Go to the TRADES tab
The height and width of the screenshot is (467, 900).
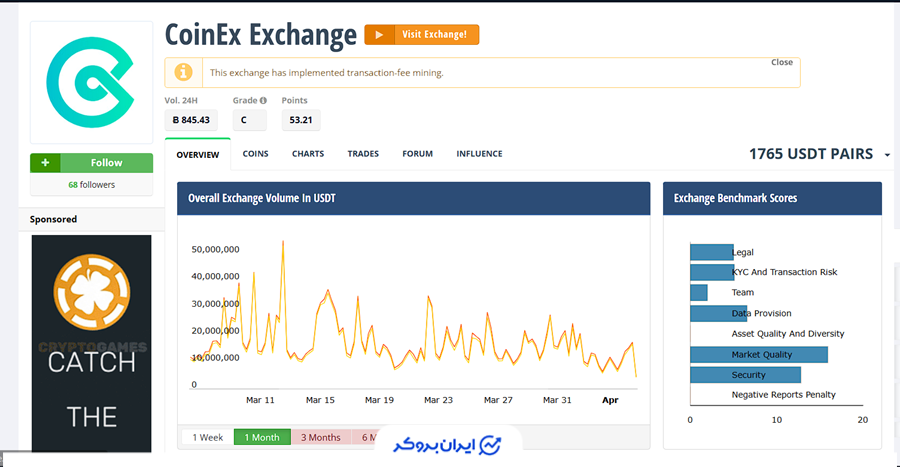(x=363, y=154)
